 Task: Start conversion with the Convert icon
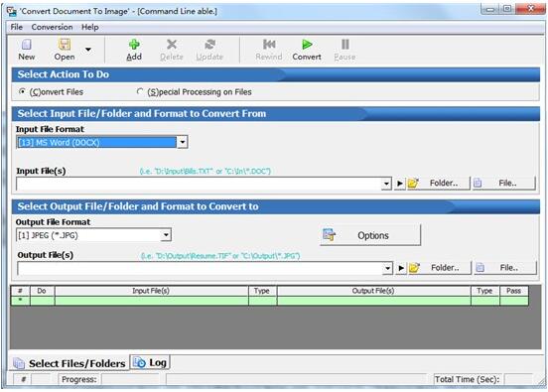click(307, 45)
